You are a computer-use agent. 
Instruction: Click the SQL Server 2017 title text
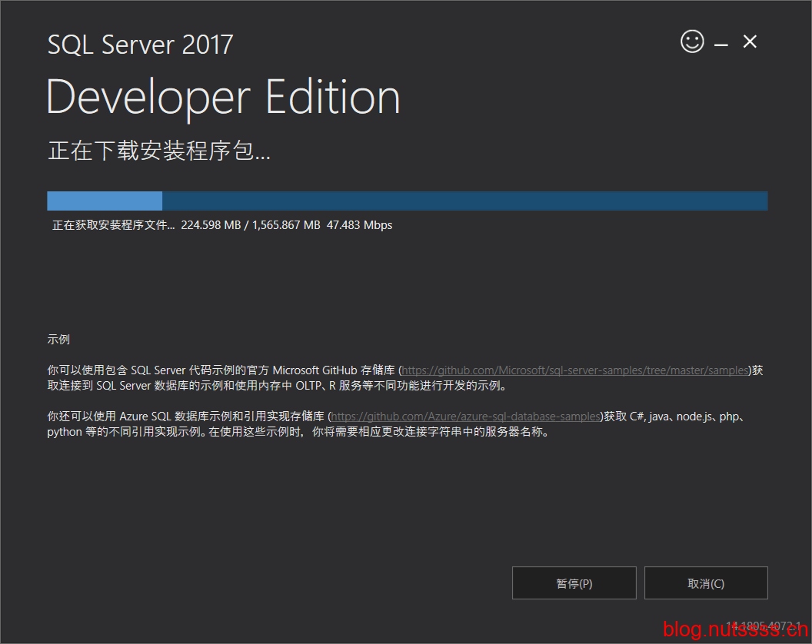pos(141,45)
